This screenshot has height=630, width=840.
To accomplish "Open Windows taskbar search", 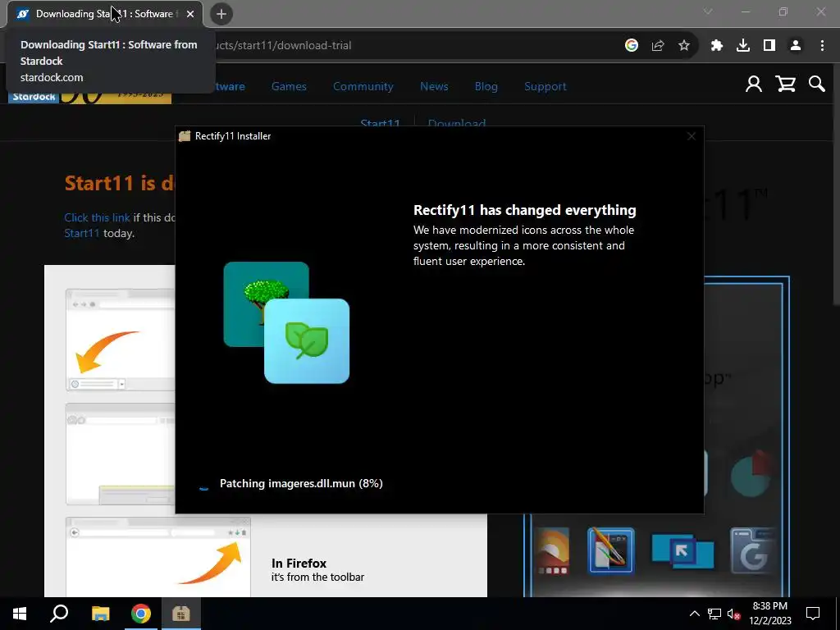I will click(x=59, y=614).
